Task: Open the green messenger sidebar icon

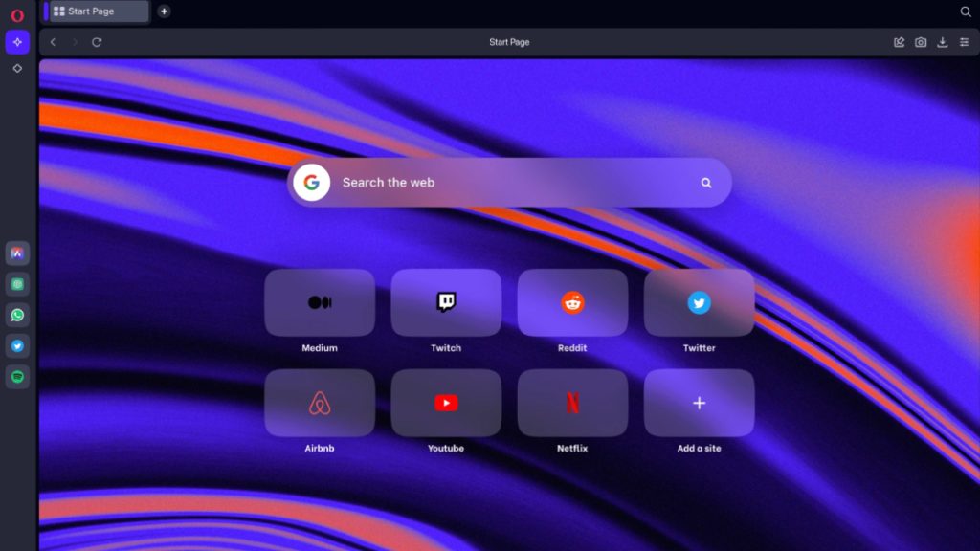Action: (x=17, y=284)
